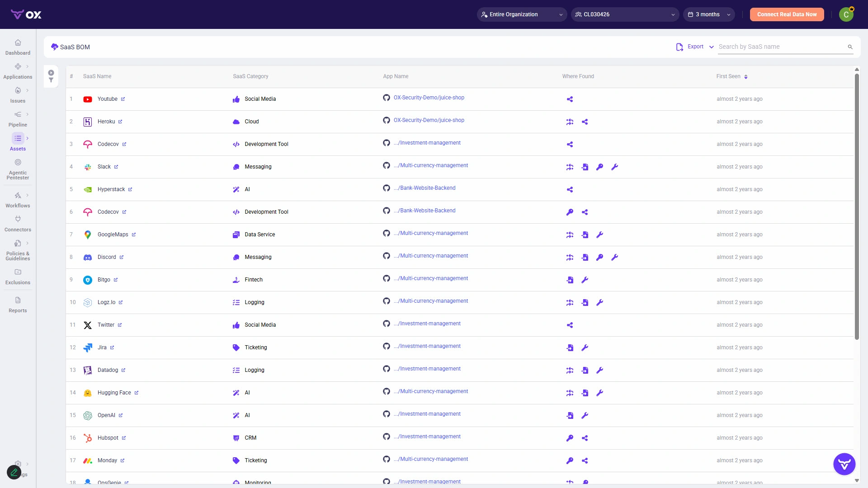The height and width of the screenshot is (488, 868).
Task: Click share icon in Hyperstack row
Action: [x=570, y=190]
